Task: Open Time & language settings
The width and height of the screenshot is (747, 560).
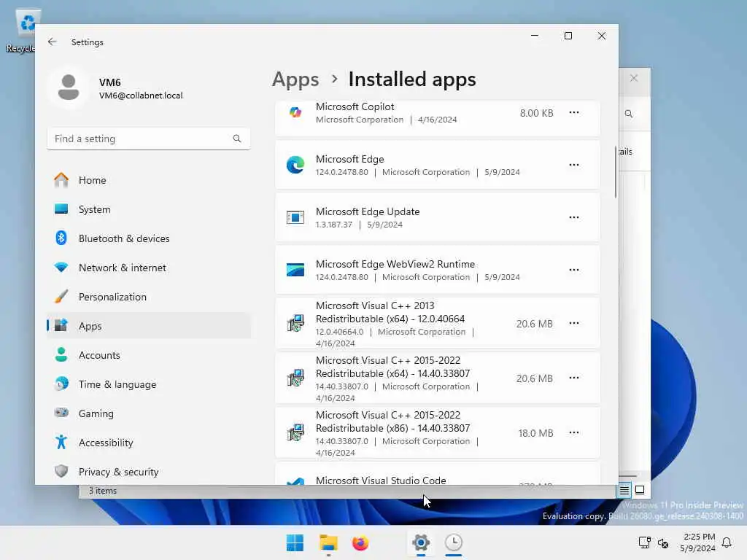Action: (x=149, y=384)
